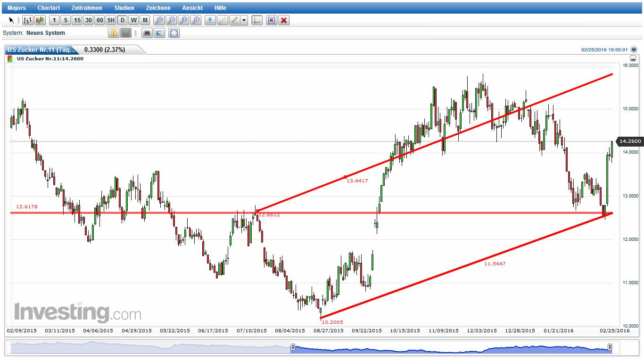Grab the left handle of the navigator range
This screenshot has height=362, width=644.
coord(293,347)
